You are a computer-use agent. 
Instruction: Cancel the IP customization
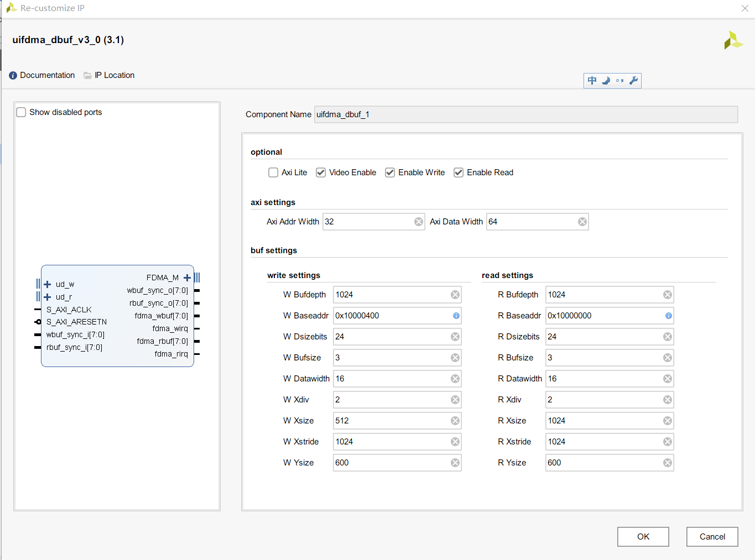tap(712, 537)
